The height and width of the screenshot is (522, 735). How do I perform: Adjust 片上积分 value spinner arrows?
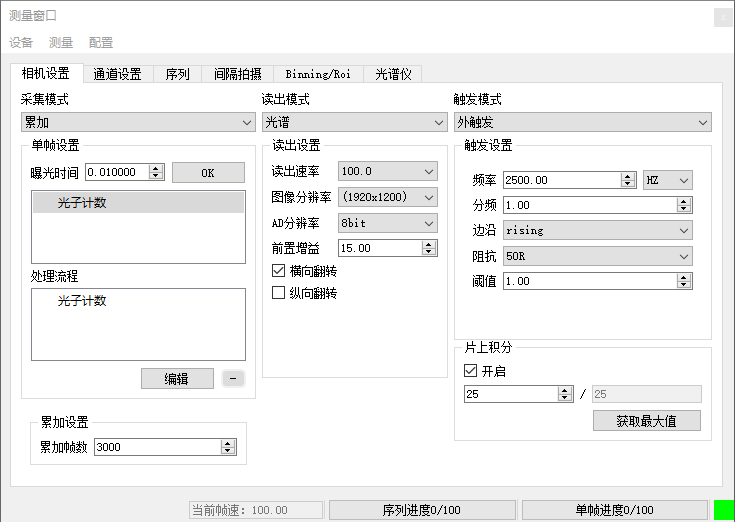[564, 394]
